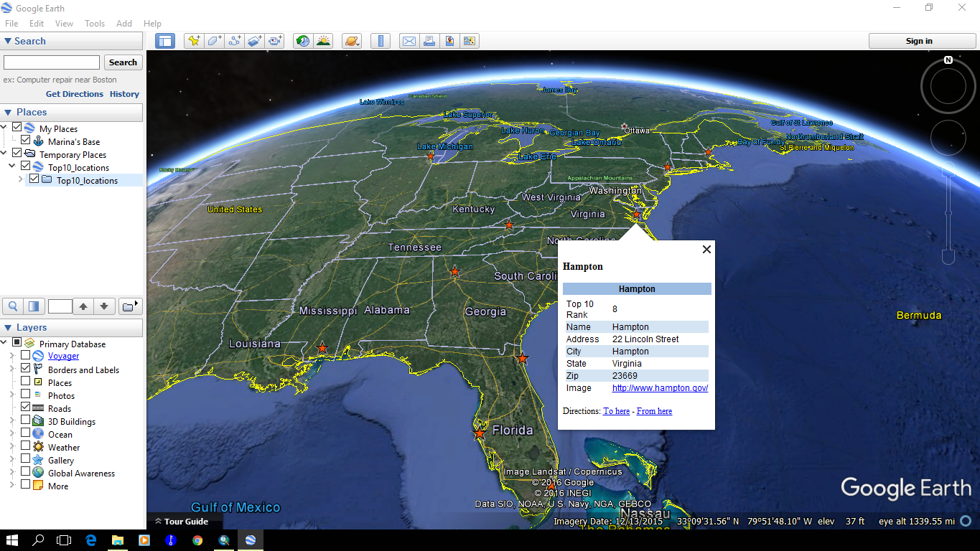The width and height of the screenshot is (980, 551).
Task: Show historical imagery
Action: 302,41
